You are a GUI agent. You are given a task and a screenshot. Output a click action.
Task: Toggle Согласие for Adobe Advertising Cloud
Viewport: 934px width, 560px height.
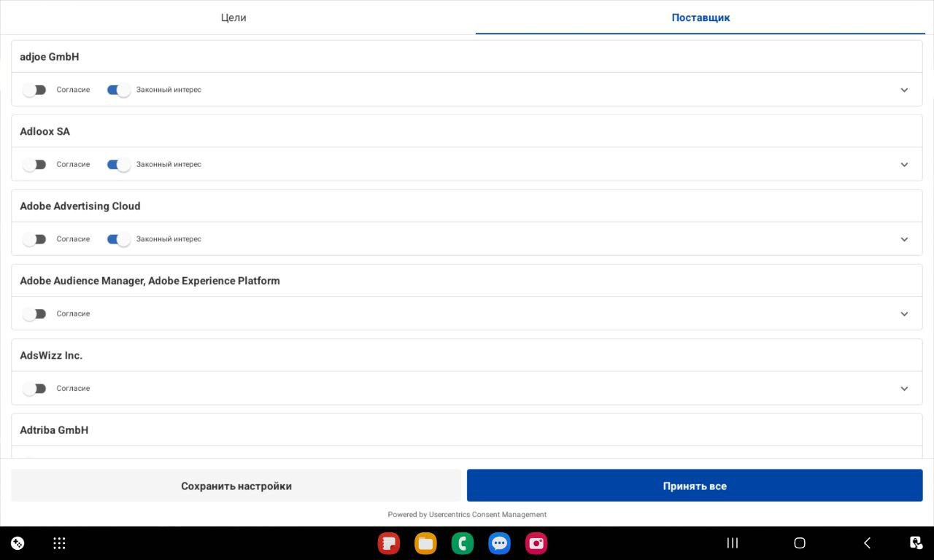(x=34, y=239)
